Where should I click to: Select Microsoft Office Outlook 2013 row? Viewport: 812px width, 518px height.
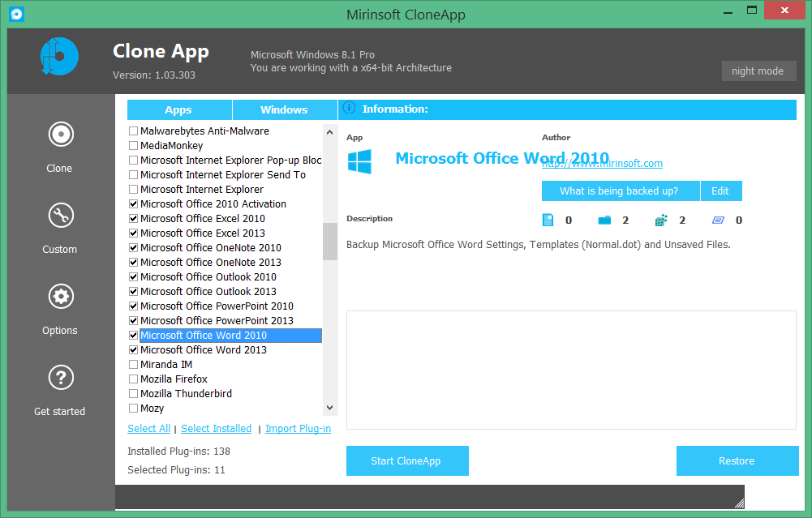point(208,292)
